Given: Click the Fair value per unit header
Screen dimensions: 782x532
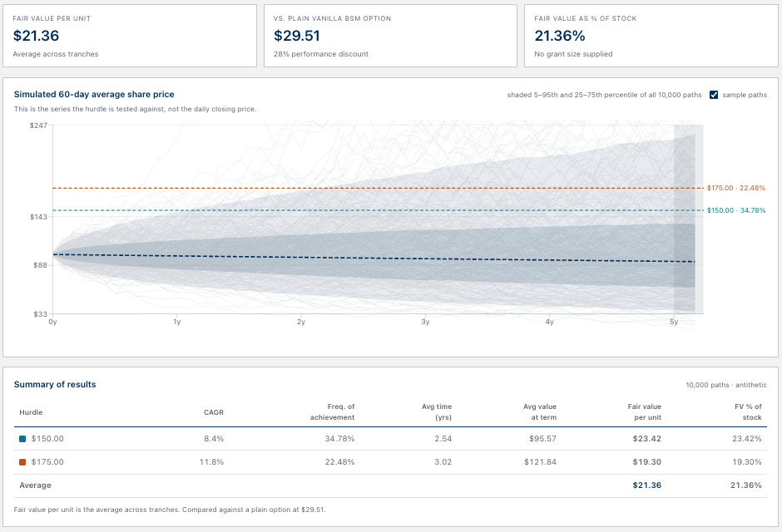Looking at the screenshot, I should click(645, 412).
